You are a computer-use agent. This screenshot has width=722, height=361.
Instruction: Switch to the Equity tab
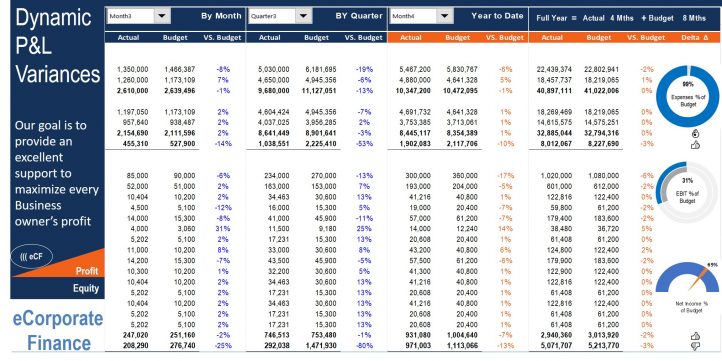pos(86,288)
